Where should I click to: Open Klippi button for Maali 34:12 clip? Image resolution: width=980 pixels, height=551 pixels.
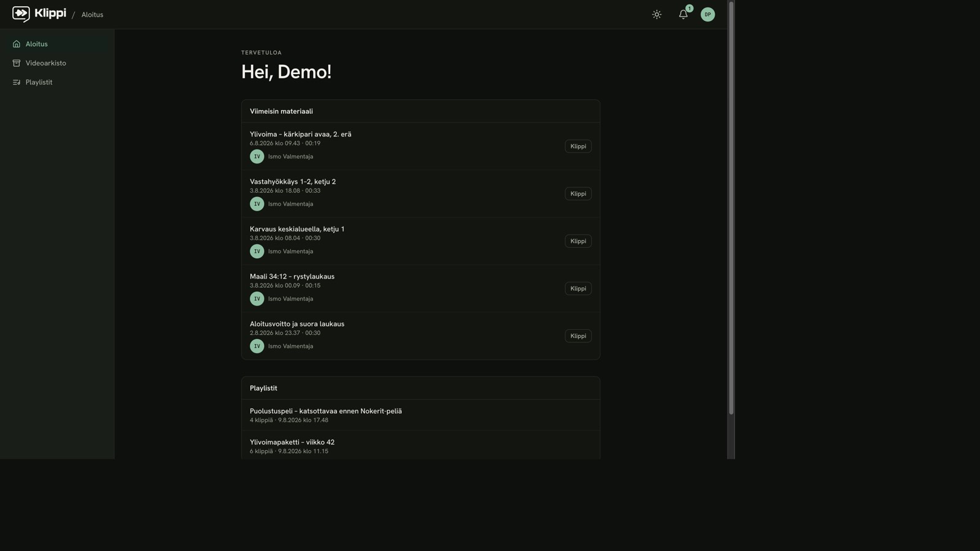578,288
